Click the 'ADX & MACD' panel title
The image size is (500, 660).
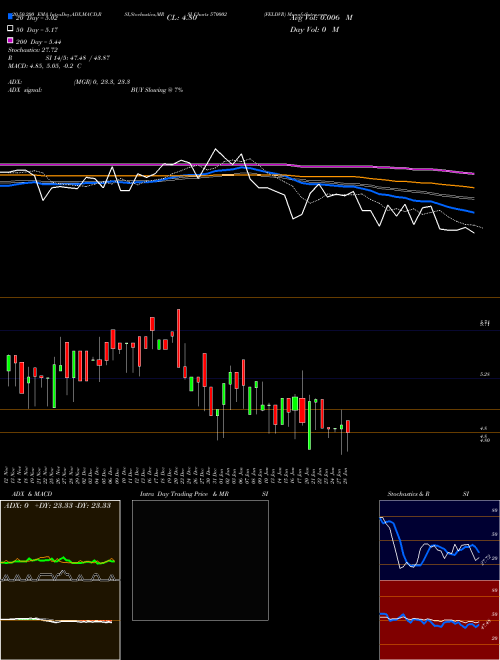32,494
